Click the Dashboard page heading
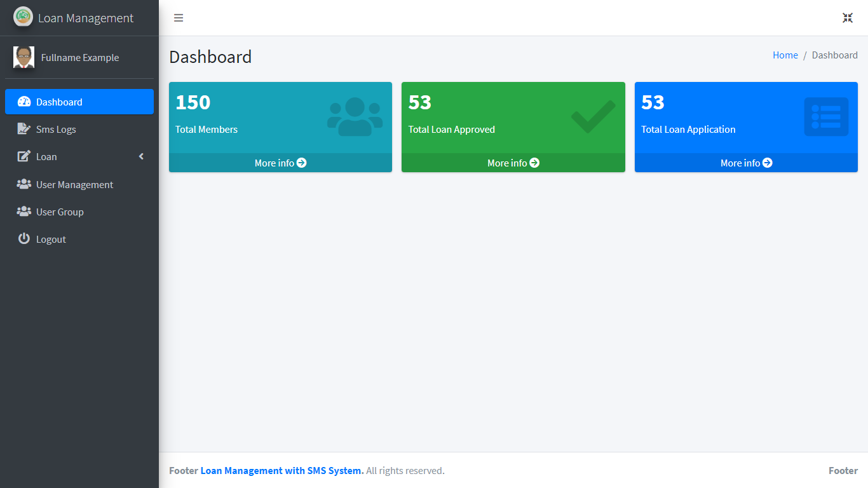Viewport: 868px width, 488px height. 210,57
